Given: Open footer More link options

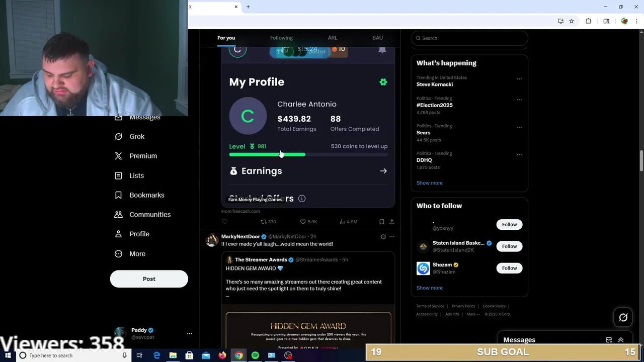Looking at the screenshot, I should pos(473,314).
